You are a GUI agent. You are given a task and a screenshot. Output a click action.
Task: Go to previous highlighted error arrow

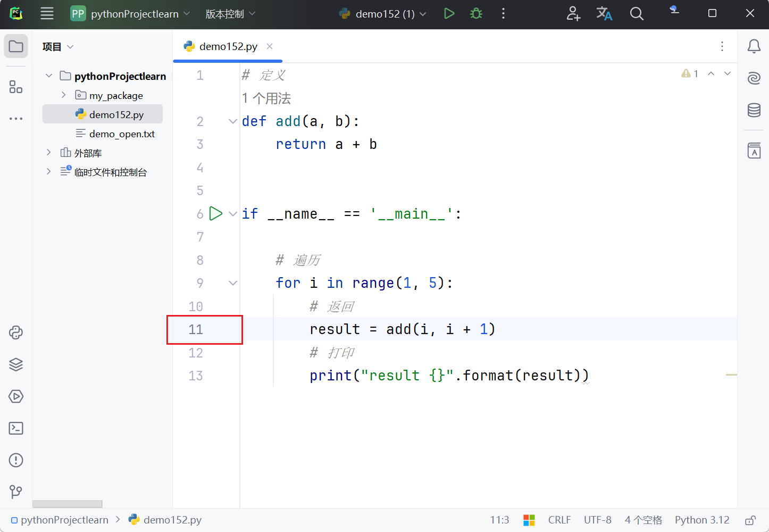click(x=711, y=73)
